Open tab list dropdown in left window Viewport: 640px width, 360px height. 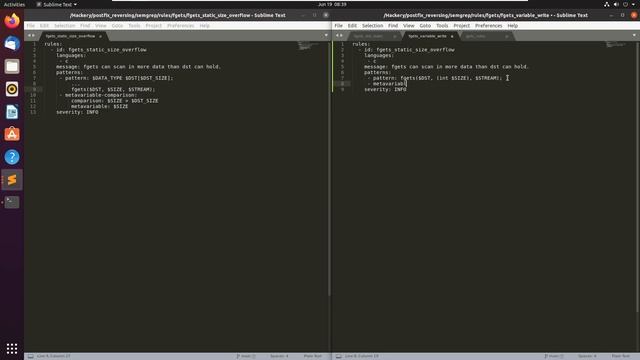click(326, 36)
